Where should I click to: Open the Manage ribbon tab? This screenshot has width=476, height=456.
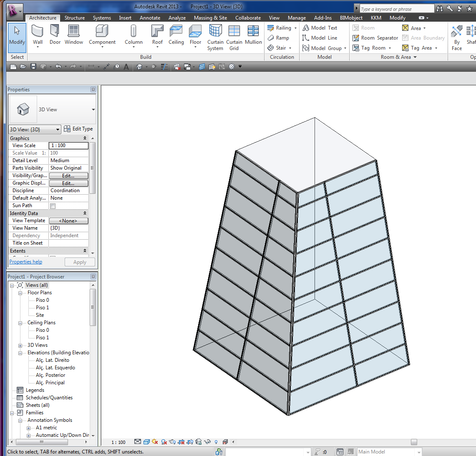coord(297,18)
